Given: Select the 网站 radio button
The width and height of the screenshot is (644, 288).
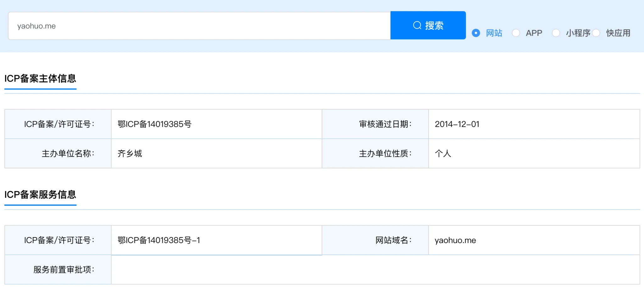Looking at the screenshot, I should point(476,33).
